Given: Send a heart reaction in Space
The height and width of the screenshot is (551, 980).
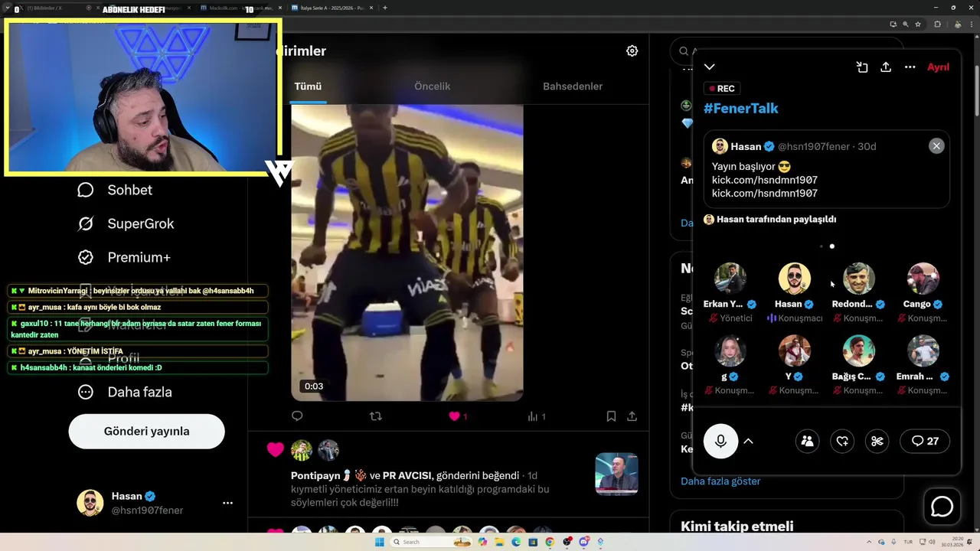Looking at the screenshot, I should (842, 441).
